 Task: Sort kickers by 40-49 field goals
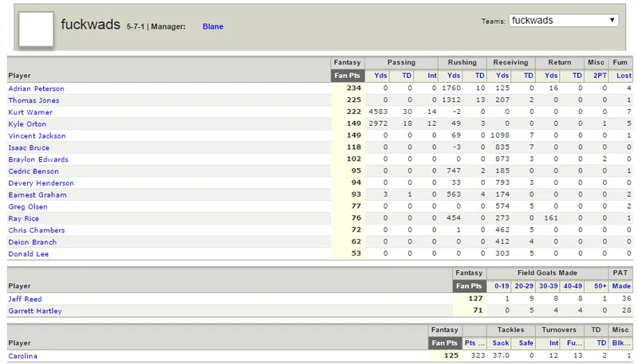click(x=573, y=286)
